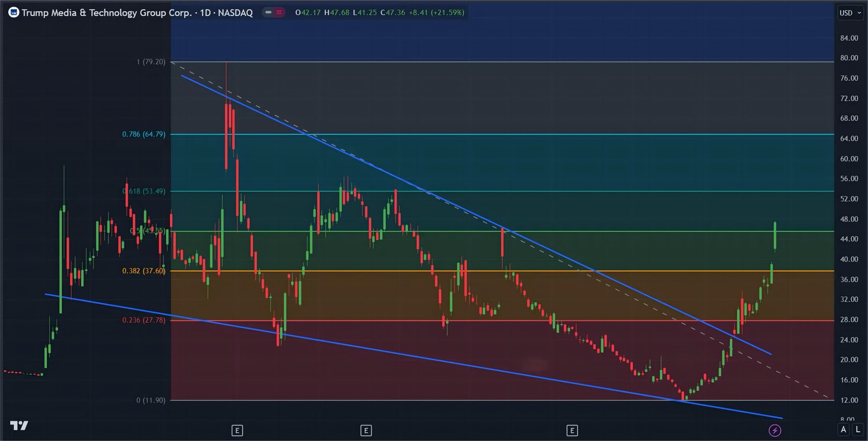Click the 84.00 price axis label
Viewport: 868px width, 441px height.
pyautogui.click(x=849, y=38)
